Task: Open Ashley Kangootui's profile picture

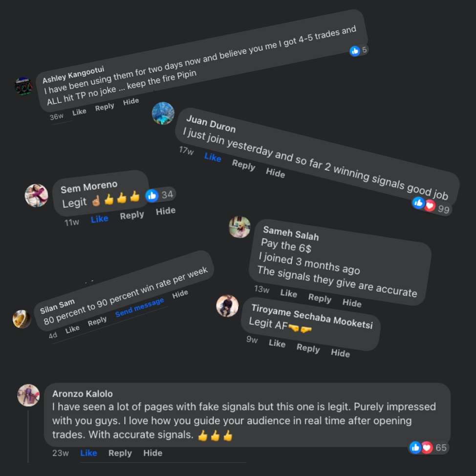Action: coord(23,86)
